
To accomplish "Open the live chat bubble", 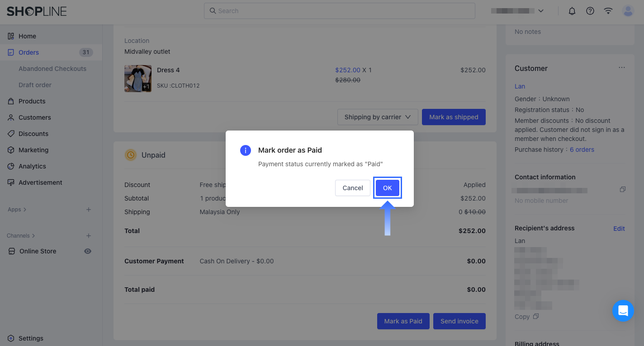I will tap(623, 311).
